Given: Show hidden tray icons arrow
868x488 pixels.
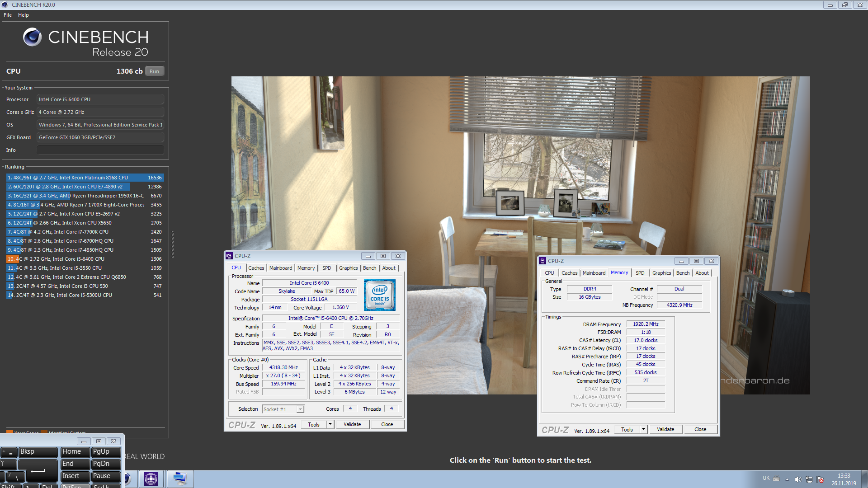Looking at the screenshot, I should point(787,479).
